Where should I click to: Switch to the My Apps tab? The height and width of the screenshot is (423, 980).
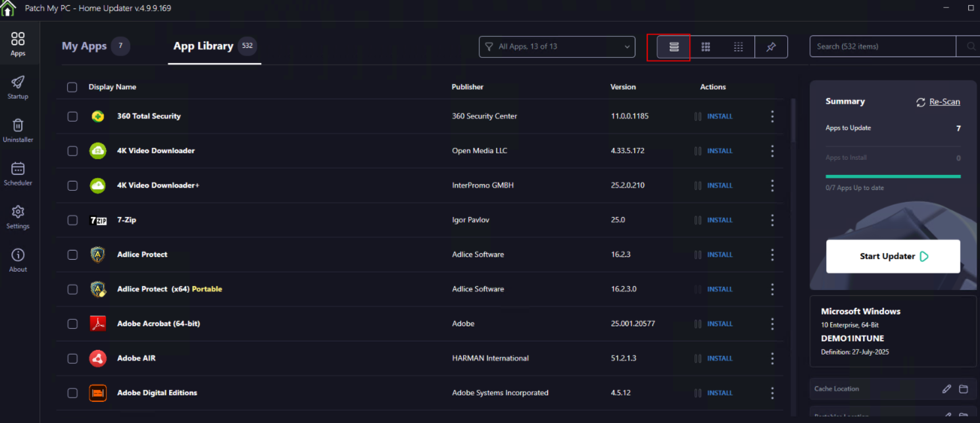click(84, 46)
